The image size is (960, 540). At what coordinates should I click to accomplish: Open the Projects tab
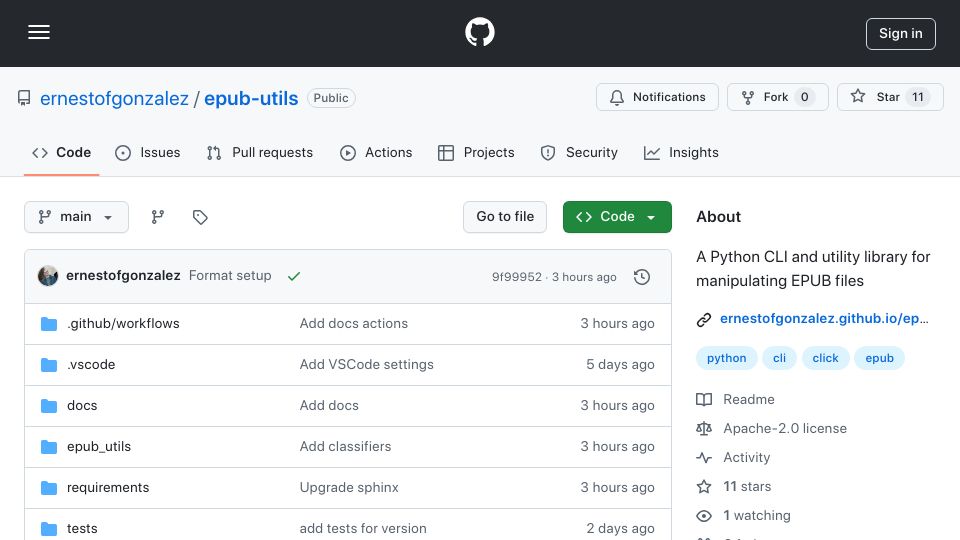tap(476, 152)
